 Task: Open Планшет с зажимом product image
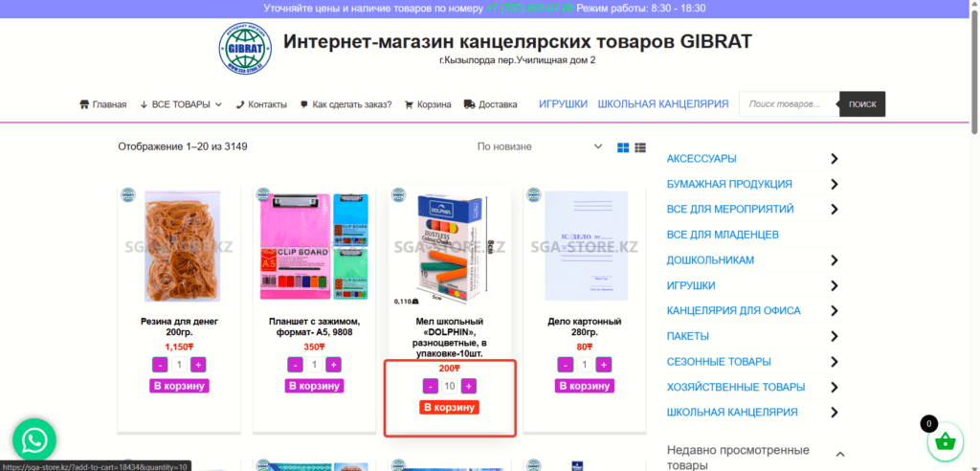(314, 248)
